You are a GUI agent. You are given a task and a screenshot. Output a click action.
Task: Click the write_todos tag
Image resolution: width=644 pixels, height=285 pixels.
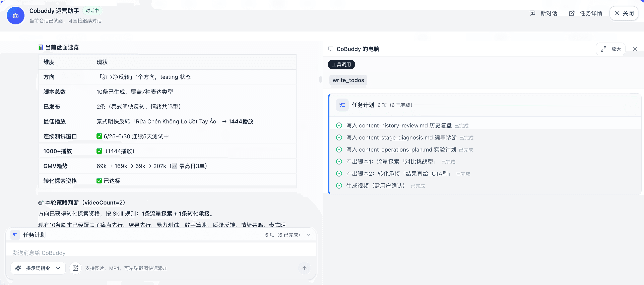[348, 80]
